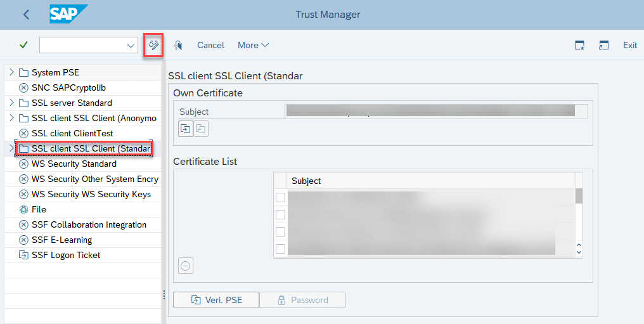Click the session window icon
644x324 pixels.
tap(603, 45)
